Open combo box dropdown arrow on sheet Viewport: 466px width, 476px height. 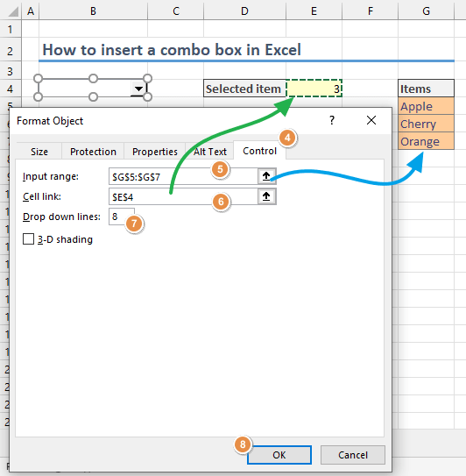click(138, 89)
